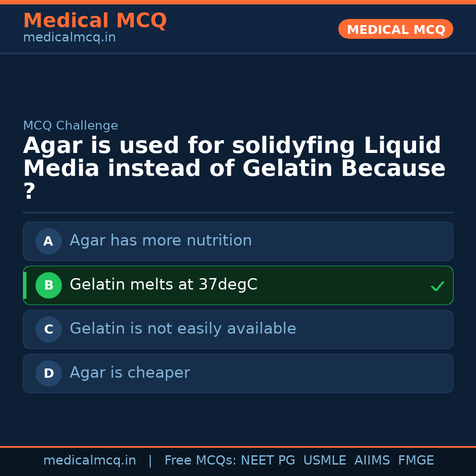The width and height of the screenshot is (476, 476).
Task: Click the letter C circle icon
Action: coord(48,329)
